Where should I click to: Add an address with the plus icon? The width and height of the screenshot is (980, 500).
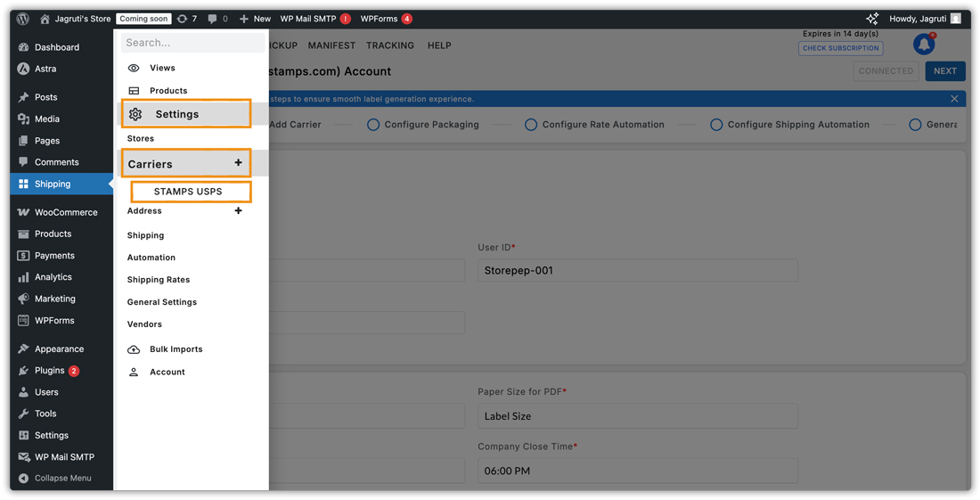coord(238,210)
